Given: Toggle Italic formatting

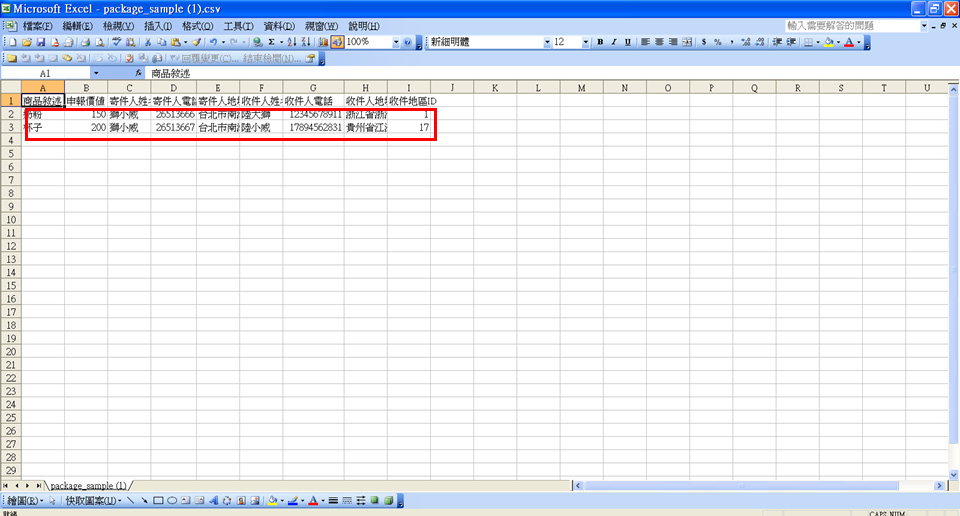Looking at the screenshot, I should [613, 43].
